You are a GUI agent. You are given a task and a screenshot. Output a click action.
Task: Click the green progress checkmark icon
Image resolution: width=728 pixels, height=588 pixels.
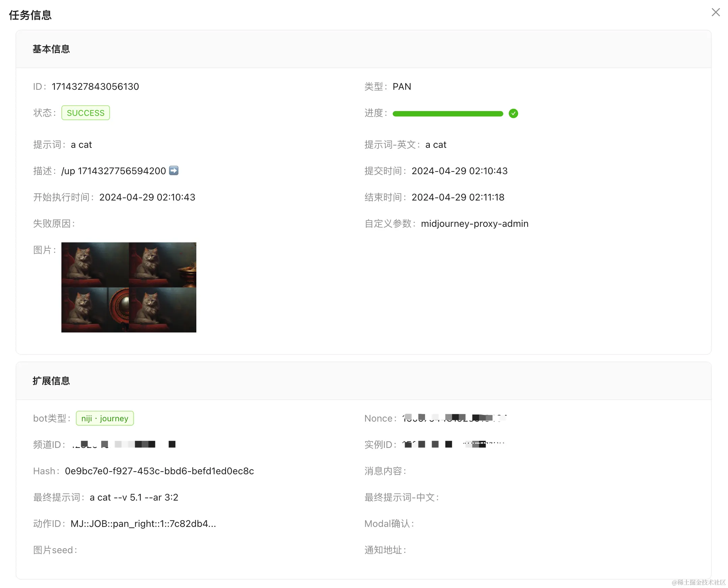(x=513, y=113)
